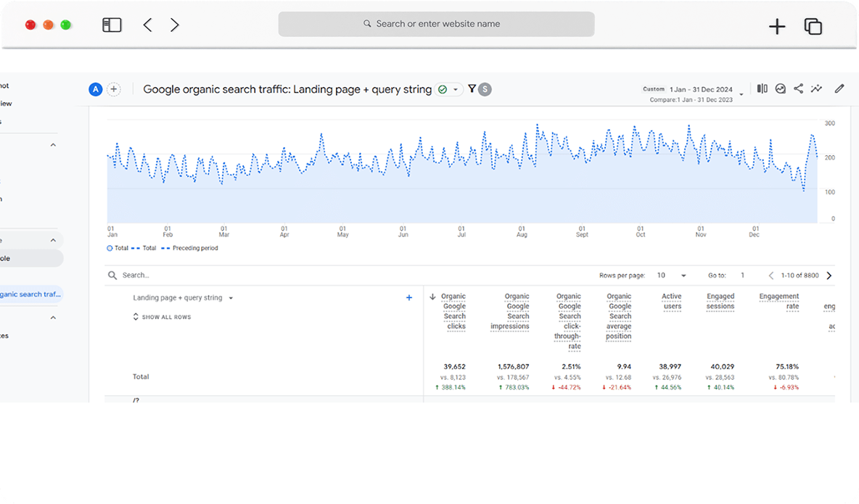
Task: Toggle SHOW ALL ROWS expander
Action: coord(163,317)
